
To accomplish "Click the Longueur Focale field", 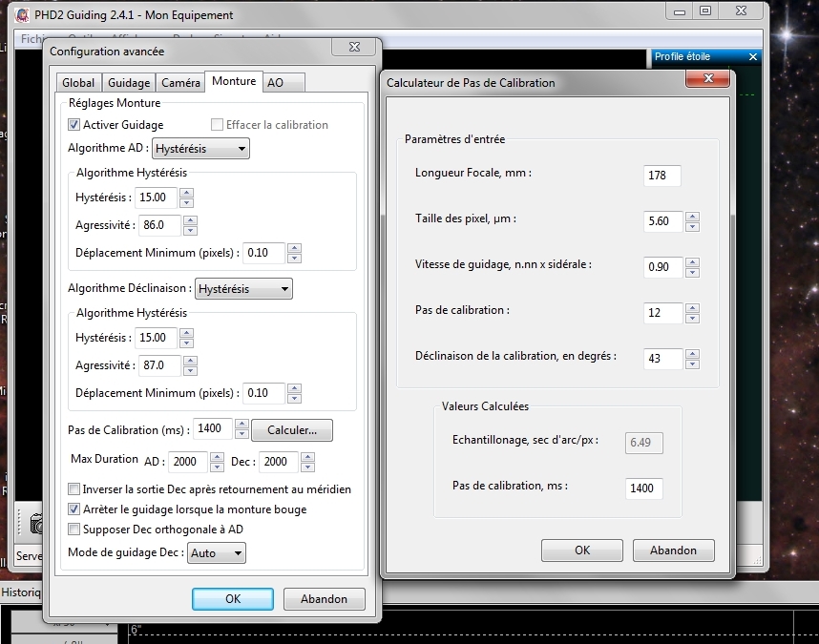I will click(661, 176).
